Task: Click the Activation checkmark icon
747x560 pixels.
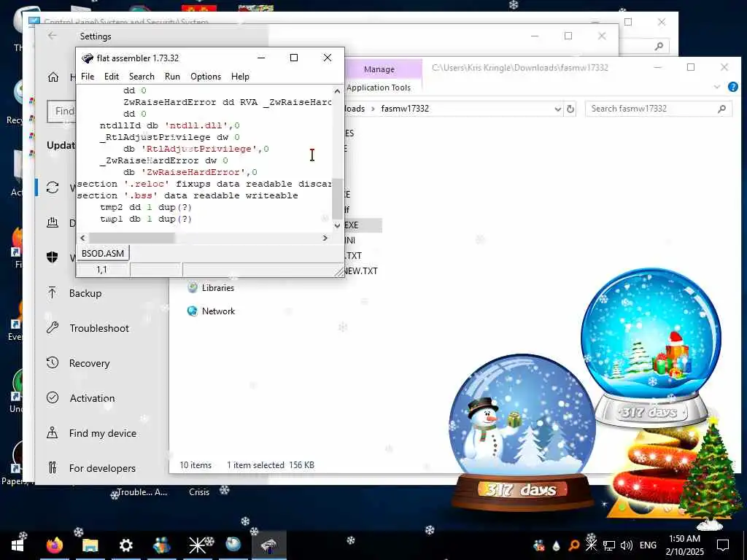Action: point(53,397)
